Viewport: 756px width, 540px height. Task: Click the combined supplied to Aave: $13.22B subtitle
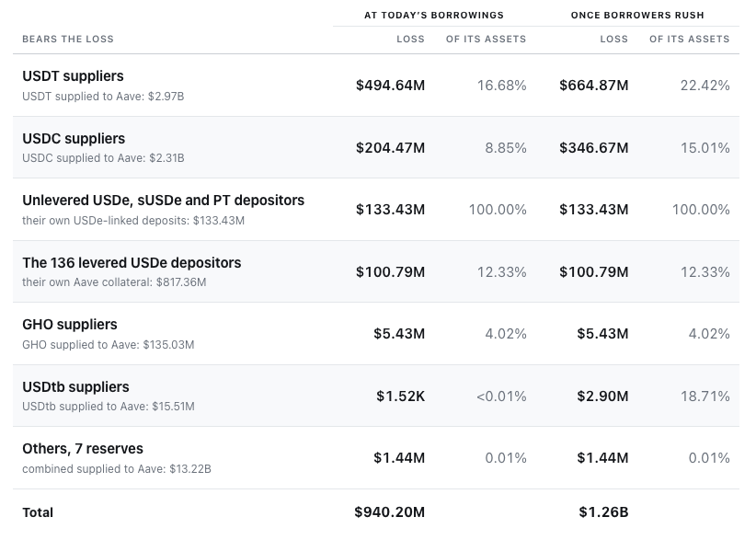117,469
